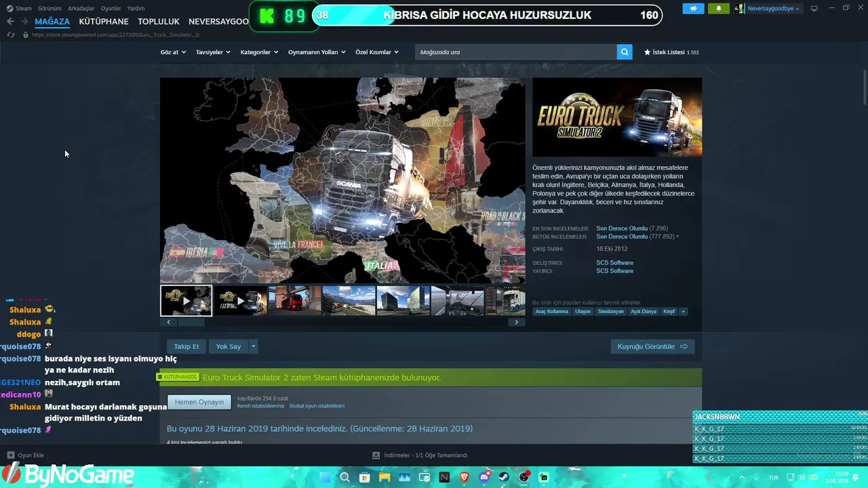Open Discord from the taskbar
Viewport: 868px width, 488px height.
(484, 477)
